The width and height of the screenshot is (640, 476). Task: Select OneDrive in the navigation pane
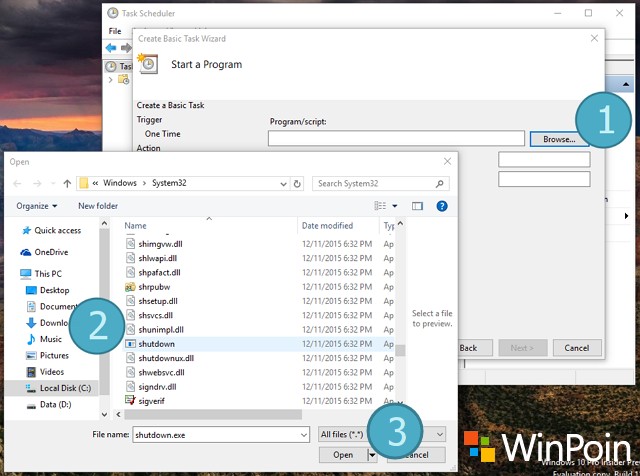point(44,252)
